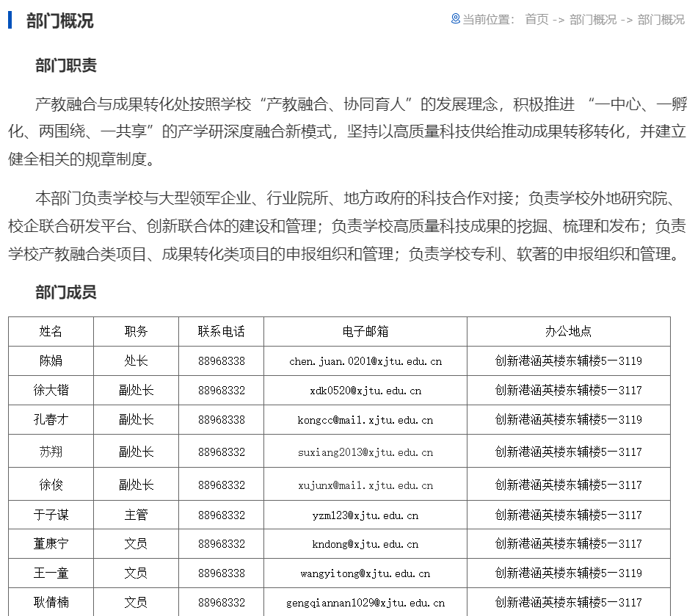Select the 姓名 column header
The image size is (695, 616).
click(x=51, y=331)
